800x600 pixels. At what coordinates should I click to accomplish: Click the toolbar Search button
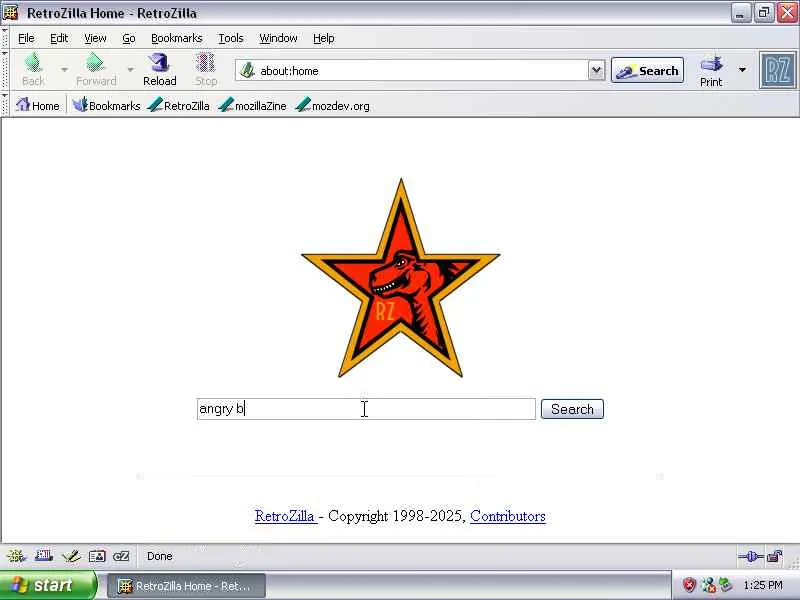pyautogui.click(x=647, y=70)
